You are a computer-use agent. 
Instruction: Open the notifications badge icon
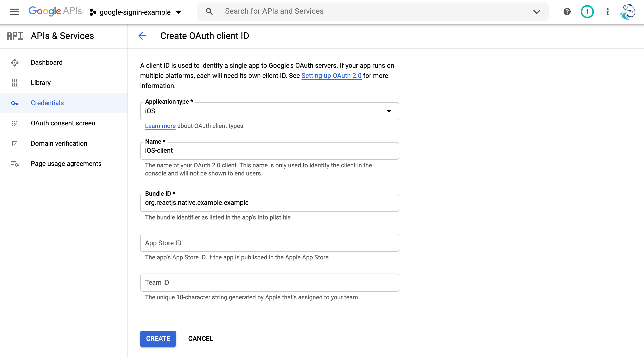coord(587,12)
